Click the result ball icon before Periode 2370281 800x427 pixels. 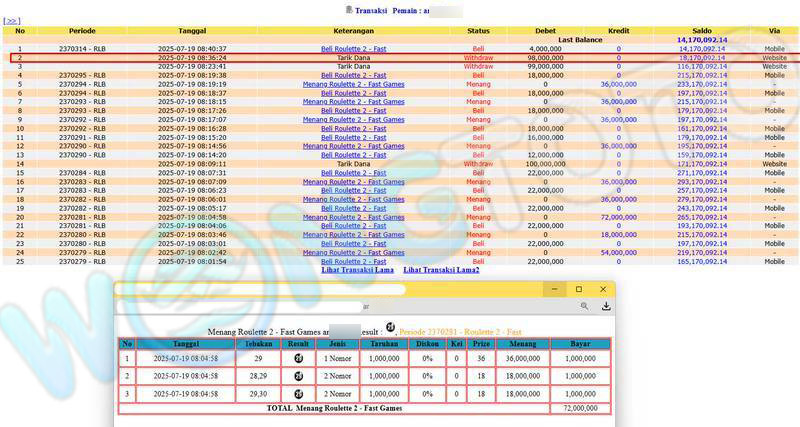pos(390,327)
